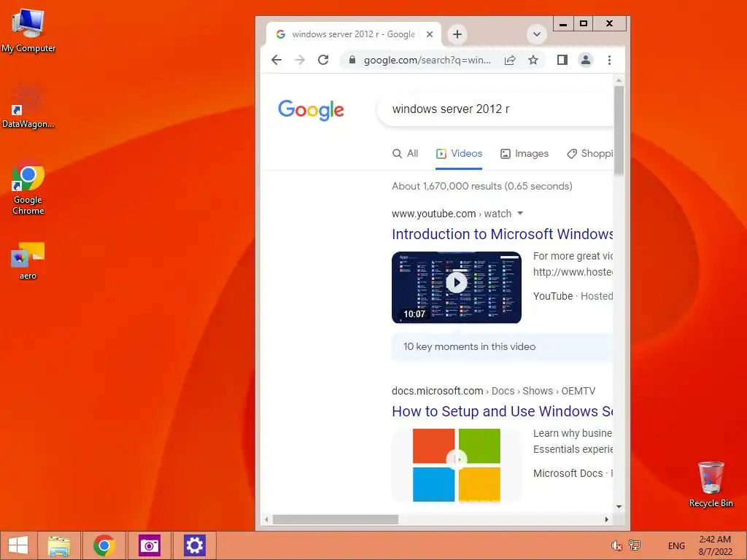747x560 pixels.
Task: Select the Videos results tab
Action: pos(460,153)
